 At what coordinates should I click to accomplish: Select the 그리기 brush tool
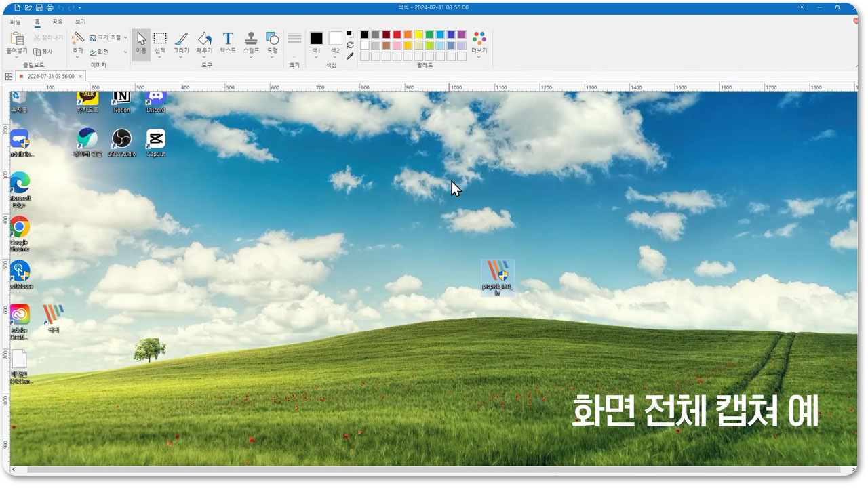click(x=181, y=39)
